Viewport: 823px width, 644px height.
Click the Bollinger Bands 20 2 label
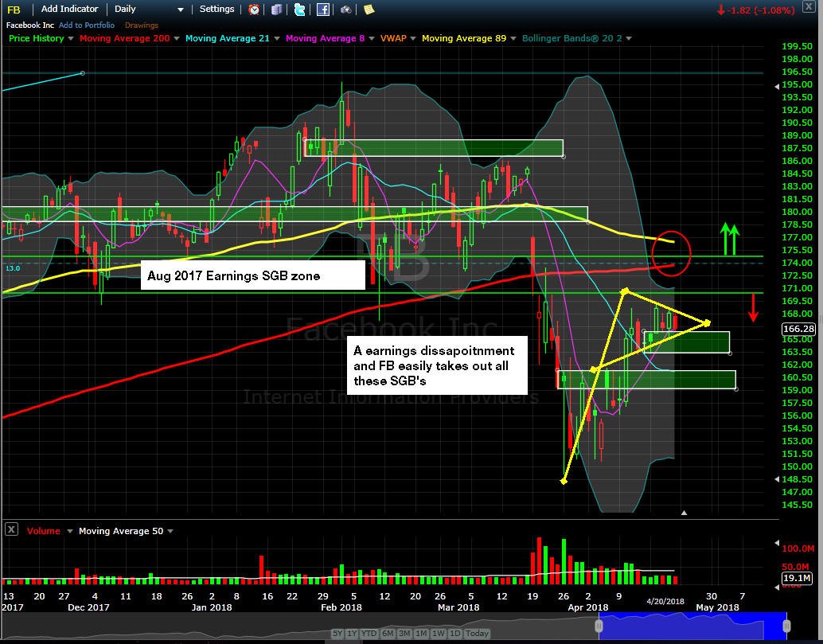point(572,38)
